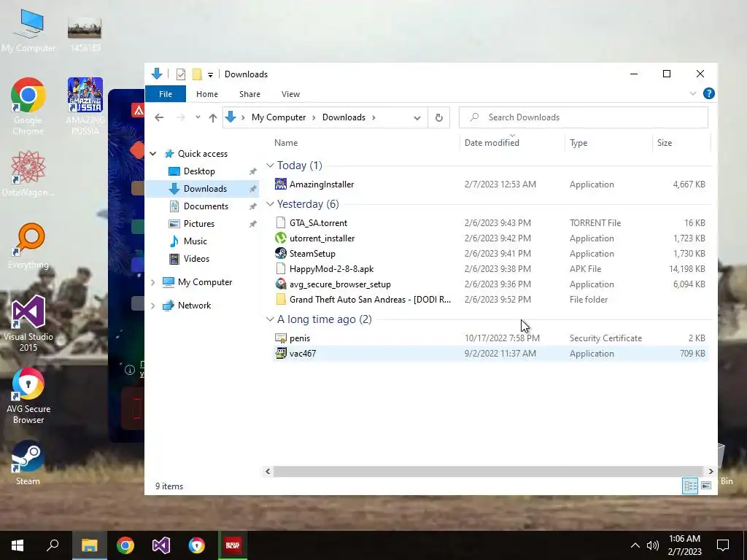The width and height of the screenshot is (747, 560).
Task: Sort by Size column header
Action: click(681, 143)
